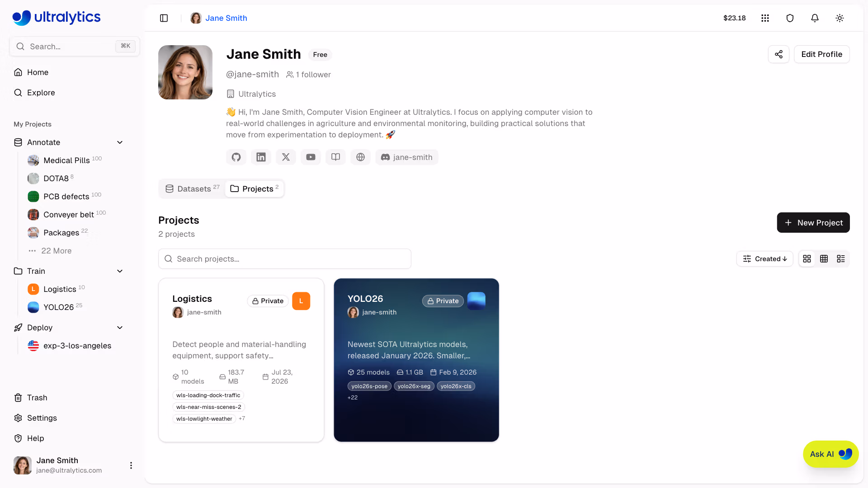Image resolution: width=868 pixels, height=488 pixels.
Task: Focus the sidebar Search field
Action: 75,47
